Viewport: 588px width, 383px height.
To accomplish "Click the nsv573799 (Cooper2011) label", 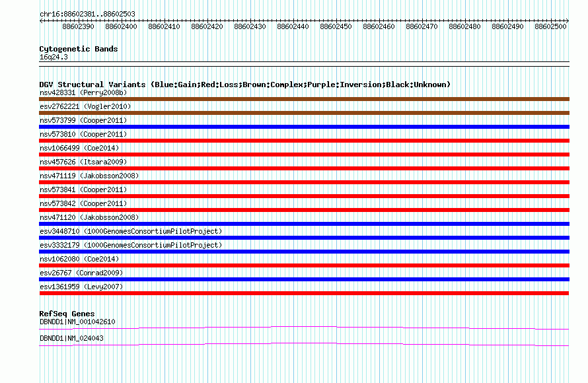I will point(83,120).
